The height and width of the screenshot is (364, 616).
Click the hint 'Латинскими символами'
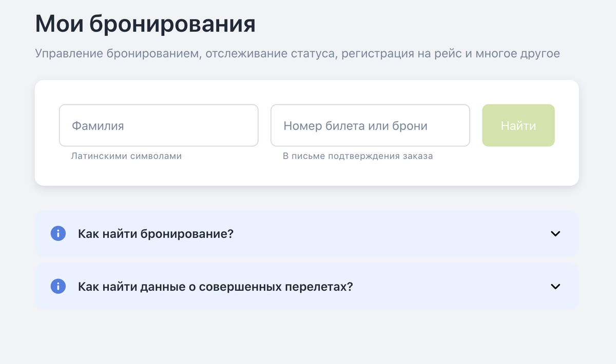[126, 156]
